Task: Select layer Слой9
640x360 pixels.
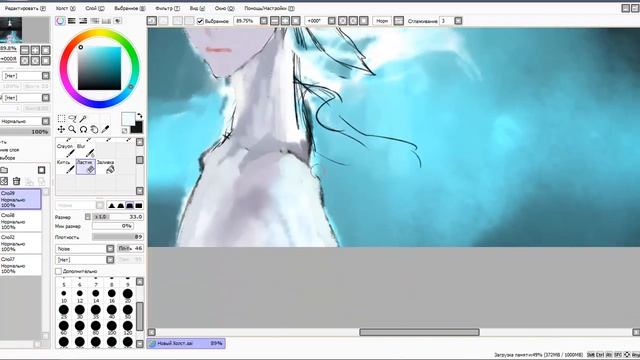Action: (20, 199)
